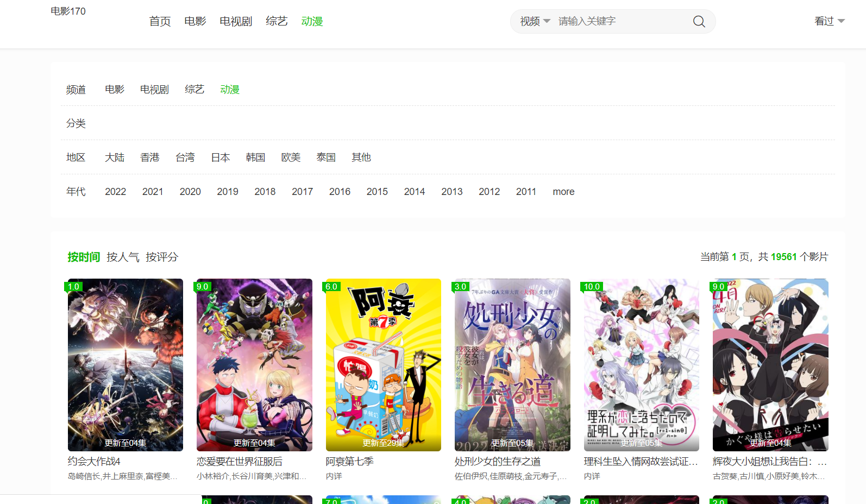The image size is (866, 504).
Task: Filter region by 香港
Action: click(x=150, y=157)
